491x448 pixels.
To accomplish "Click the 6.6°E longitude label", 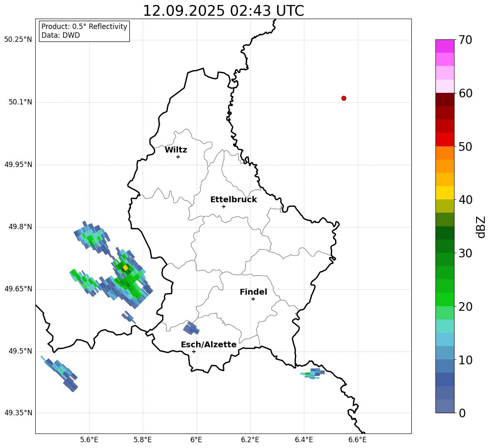I will pyautogui.click(x=357, y=440).
